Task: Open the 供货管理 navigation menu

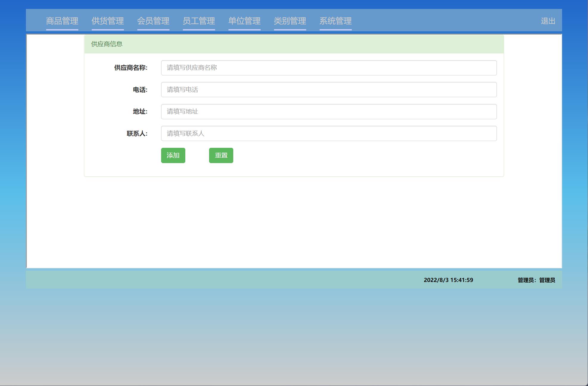Action: [108, 21]
